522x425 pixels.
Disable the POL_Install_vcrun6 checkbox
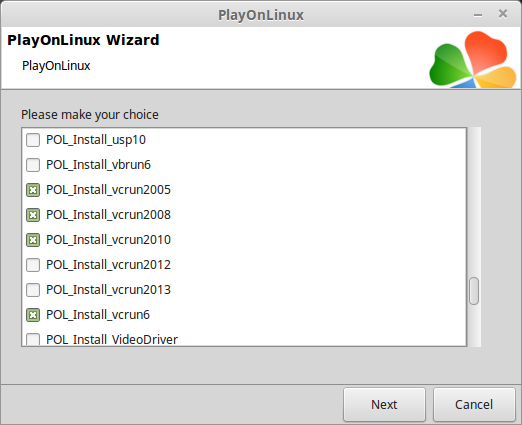pyautogui.click(x=33, y=315)
